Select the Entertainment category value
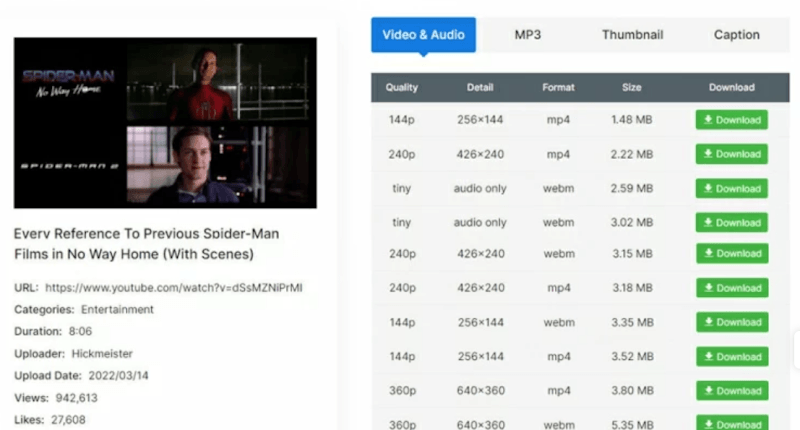 click(x=117, y=310)
